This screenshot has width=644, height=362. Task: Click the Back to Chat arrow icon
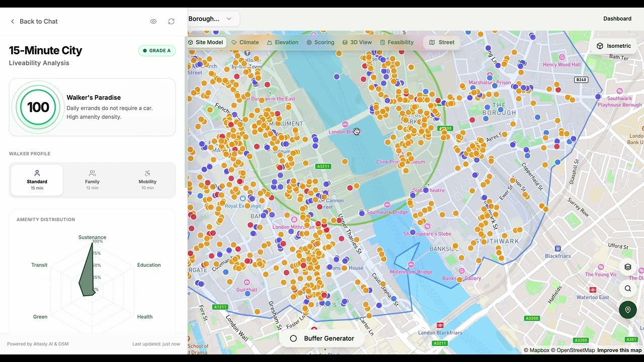(13, 22)
